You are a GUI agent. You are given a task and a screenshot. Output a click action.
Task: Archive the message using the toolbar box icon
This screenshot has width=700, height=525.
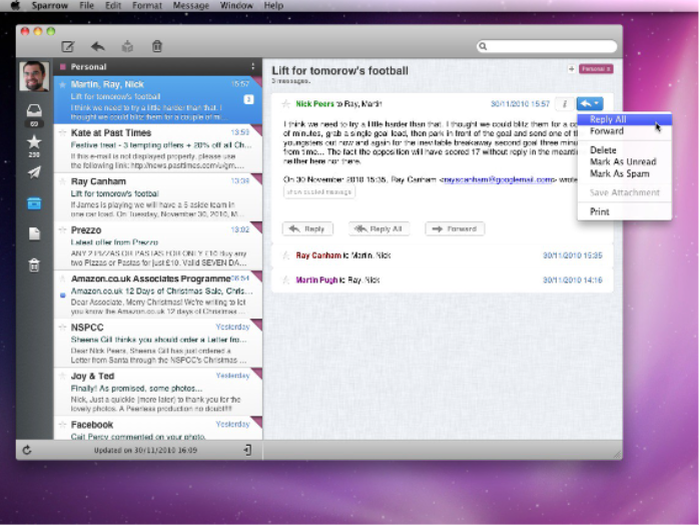pos(128,46)
